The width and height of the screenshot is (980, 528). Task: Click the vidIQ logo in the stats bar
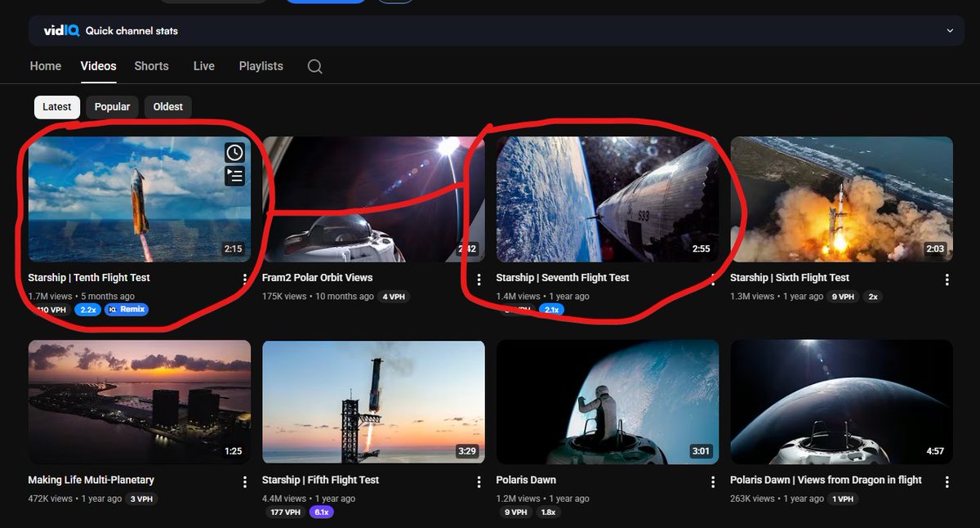coord(61,31)
